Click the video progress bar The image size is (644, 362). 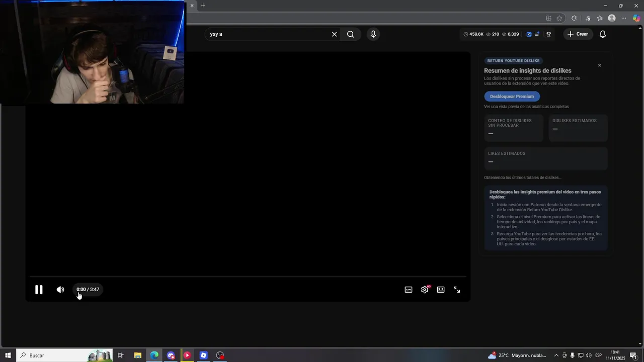(x=248, y=277)
